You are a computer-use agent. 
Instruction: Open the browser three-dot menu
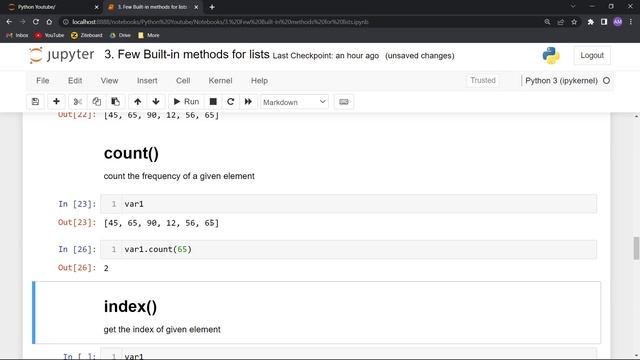point(631,22)
